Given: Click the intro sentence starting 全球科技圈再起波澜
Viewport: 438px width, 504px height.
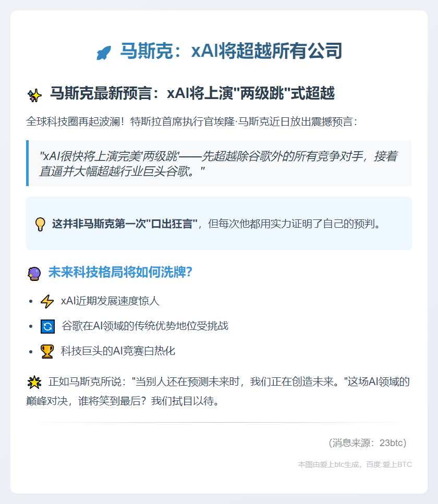Looking at the screenshot, I should [192, 122].
